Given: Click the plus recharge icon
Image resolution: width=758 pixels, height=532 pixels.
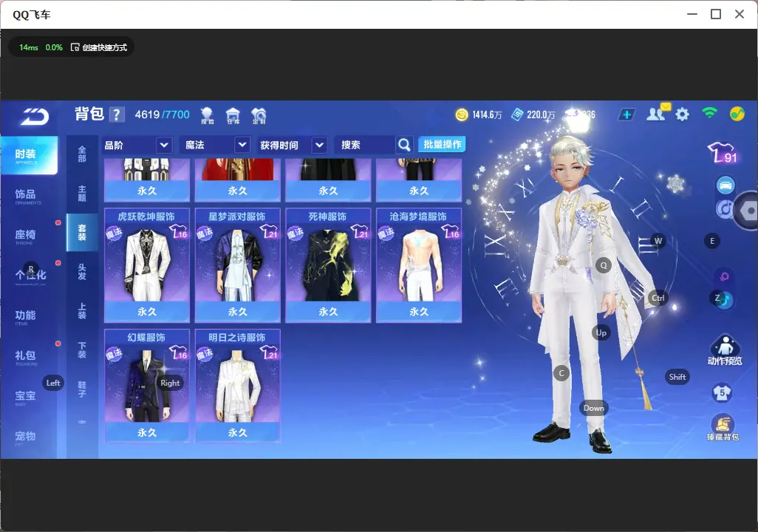Looking at the screenshot, I should point(626,115).
